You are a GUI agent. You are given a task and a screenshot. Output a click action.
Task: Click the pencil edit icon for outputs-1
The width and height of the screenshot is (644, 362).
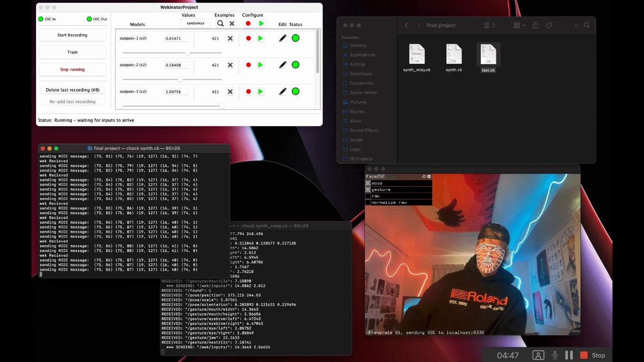tap(283, 38)
